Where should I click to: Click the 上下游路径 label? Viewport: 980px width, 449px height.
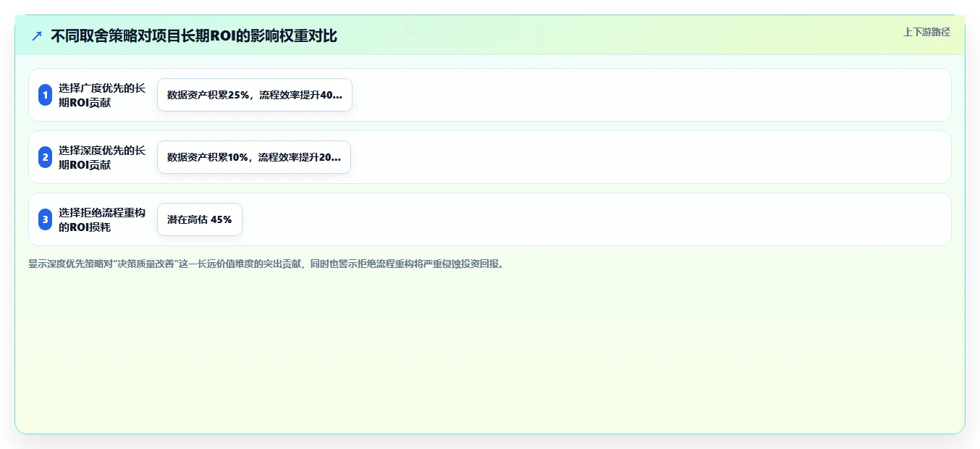pyautogui.click(x=926, y=32)
